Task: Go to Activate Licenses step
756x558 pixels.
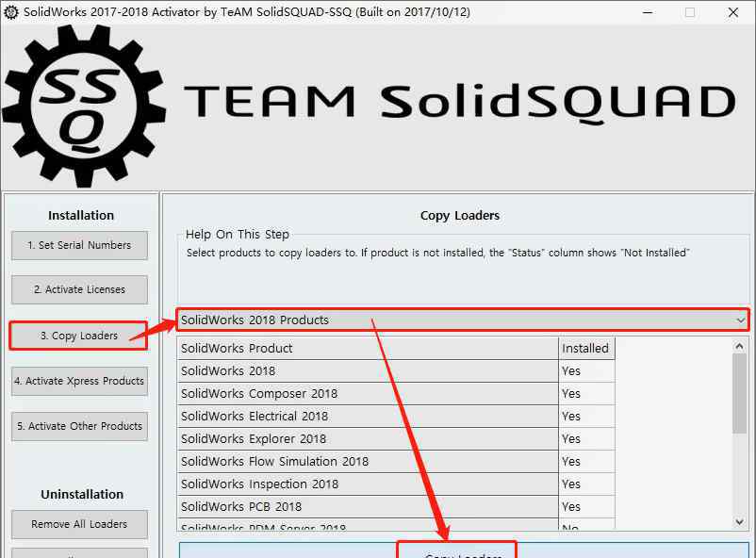Action: tap(79, 289)
